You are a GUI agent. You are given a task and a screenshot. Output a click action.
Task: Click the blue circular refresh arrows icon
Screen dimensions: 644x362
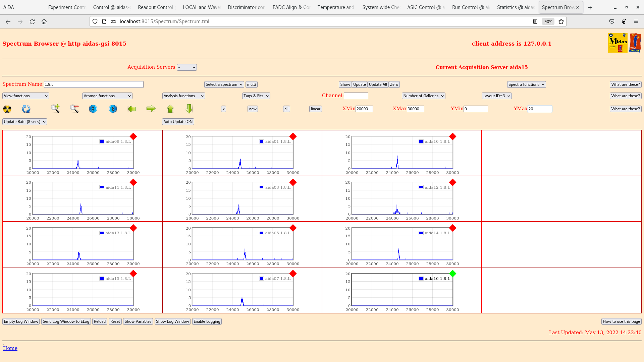[x=26, y=109]
